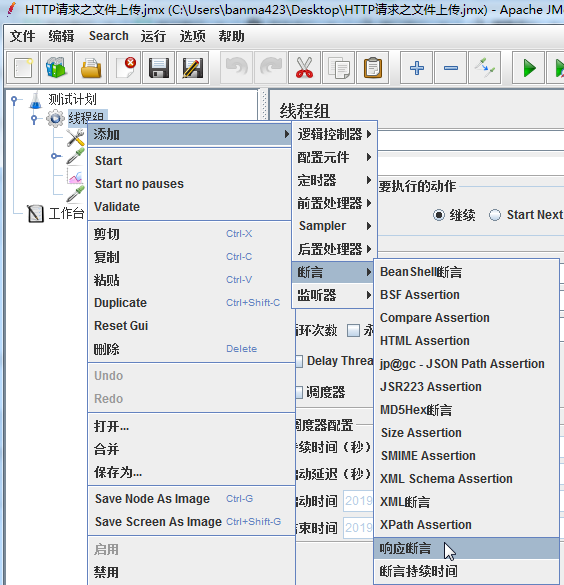Click the Save As pencil floppy icon
Viewport: 564px width, 585px height.
pos(192,68)
